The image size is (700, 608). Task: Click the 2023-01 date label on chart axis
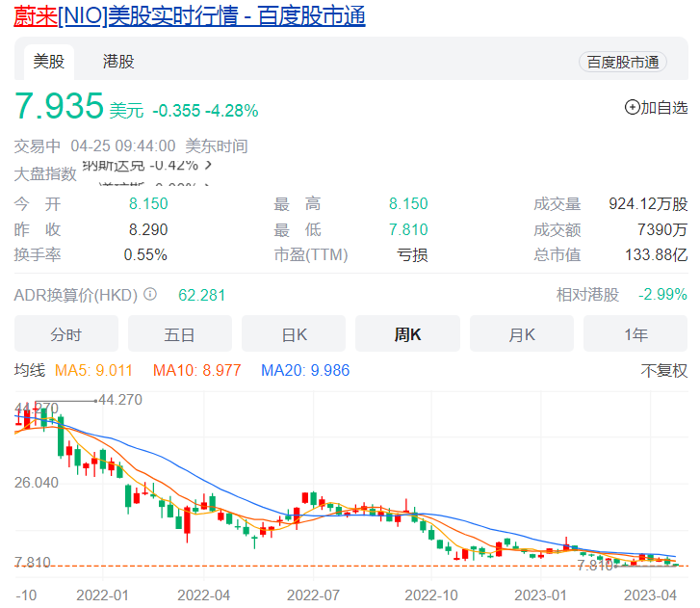pyautogui.click(x=540, y=595)
